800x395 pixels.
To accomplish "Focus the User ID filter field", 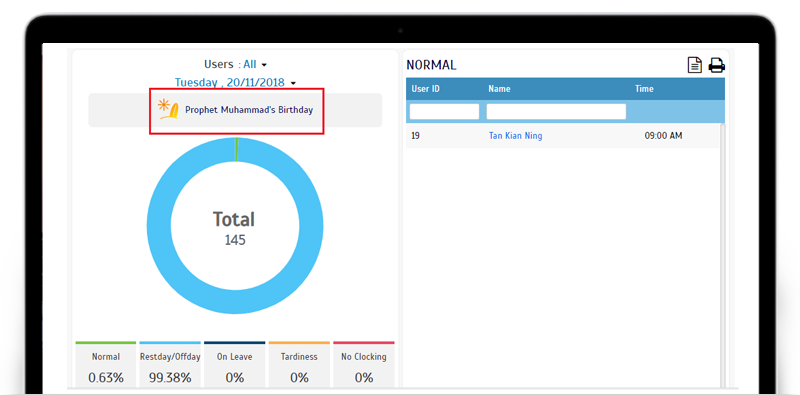I will [x=444, y=112].
